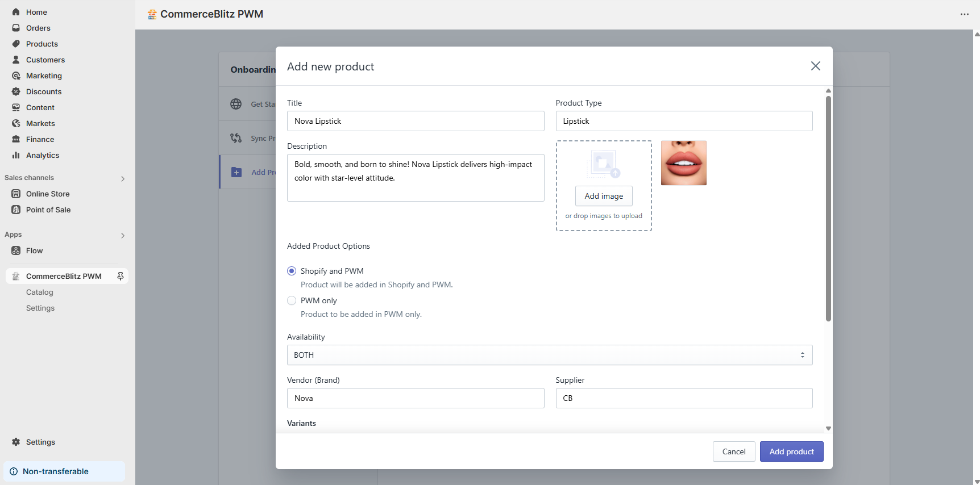Click the Flow app icon
Viewport: 980px width, 485px height.
(16, 250)
